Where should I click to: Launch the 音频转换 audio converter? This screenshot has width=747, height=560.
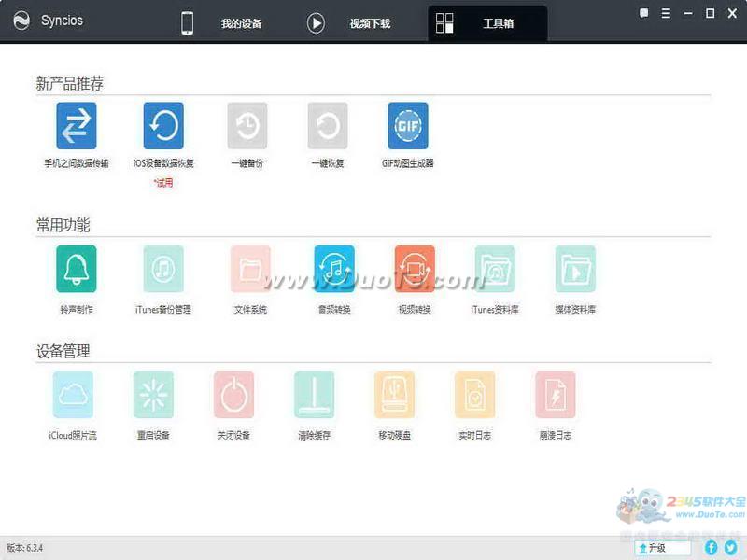334,269
